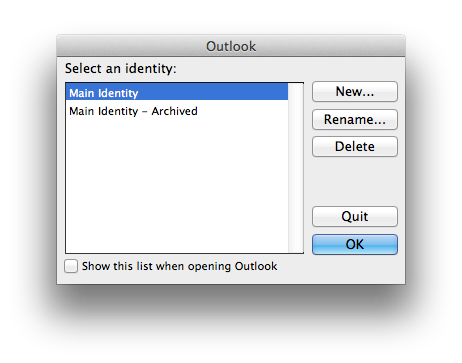This screenshot has width=462, height=363.
Task: Click the 'Show this list' checkbox label text
Action: [180, 266]
